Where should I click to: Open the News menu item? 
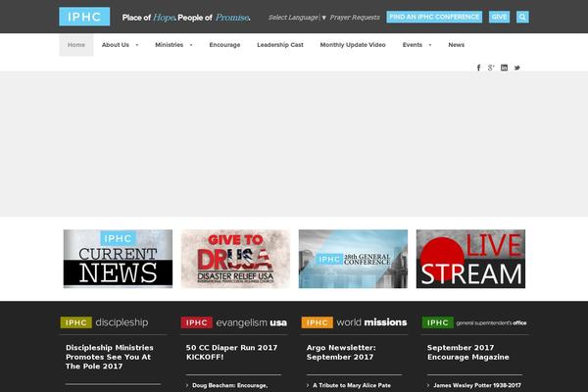457,45
